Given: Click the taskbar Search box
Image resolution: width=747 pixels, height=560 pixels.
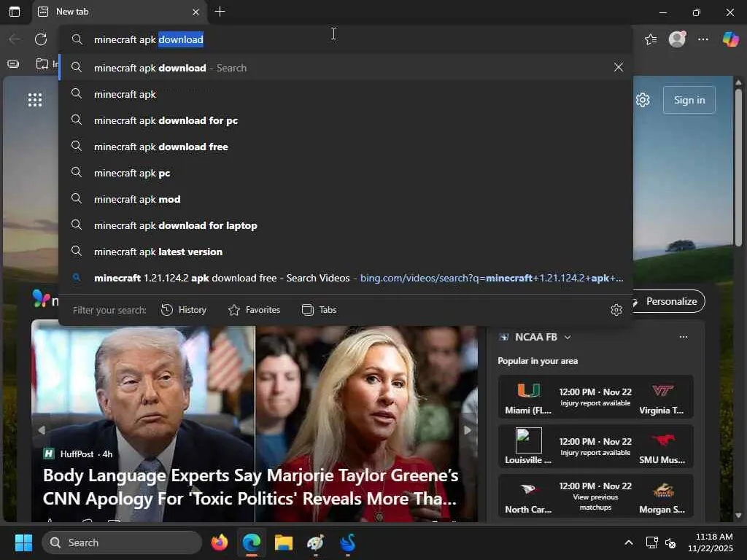Looking at the screenshot, I should tap(122, 542).
